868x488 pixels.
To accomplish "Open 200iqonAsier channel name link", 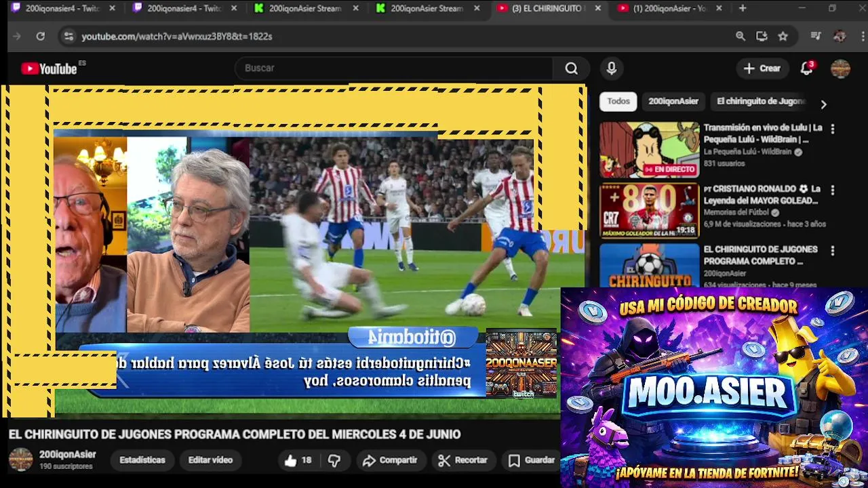I will click(67, 455).
